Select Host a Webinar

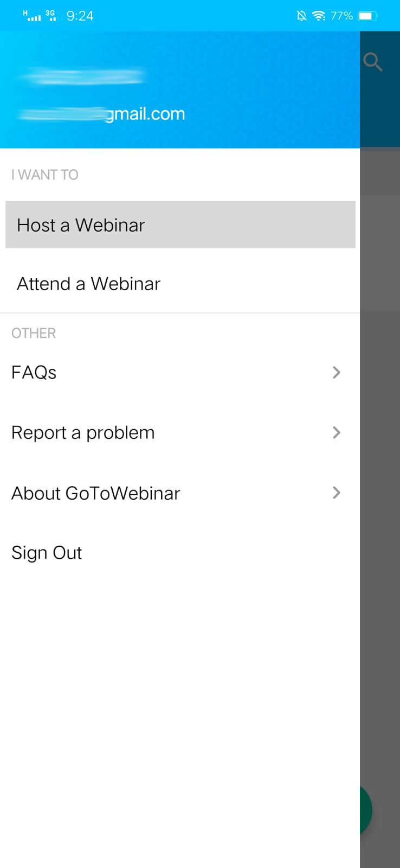(81, 225)
